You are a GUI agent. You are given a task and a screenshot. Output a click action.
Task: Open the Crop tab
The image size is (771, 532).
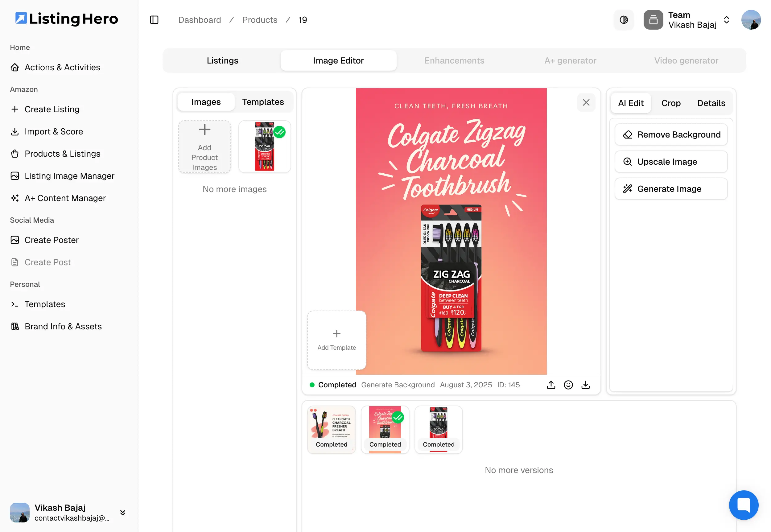[x=671, y=103]
